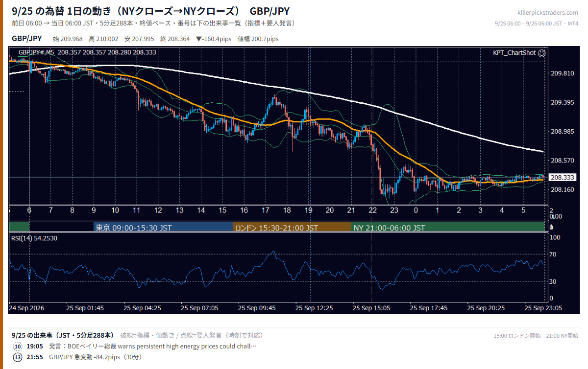Click the 208.570 price axis label
588x369 pixels.
coord(563,160)
